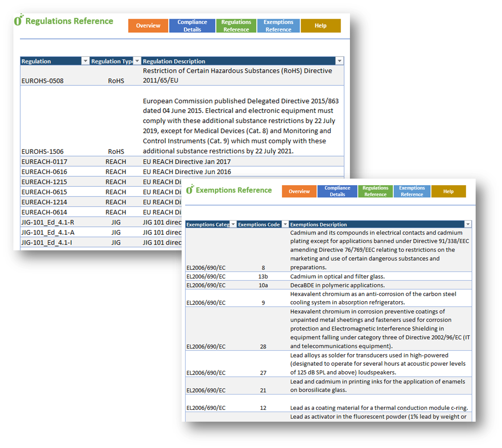Open Compliance Details from Exemptions Reference sheet
This screenshot has width=502, height=448.
pyautogui.click(x=337, y=191)
